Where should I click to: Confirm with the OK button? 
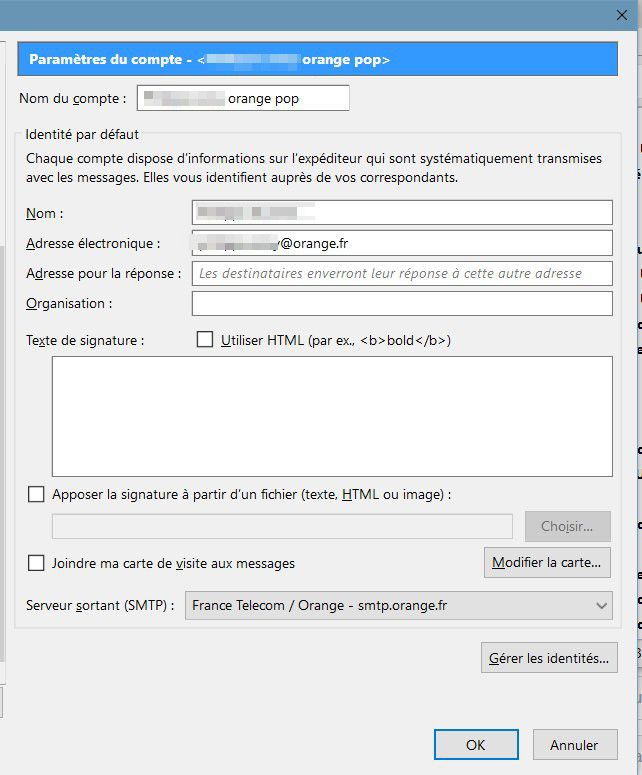476,744
